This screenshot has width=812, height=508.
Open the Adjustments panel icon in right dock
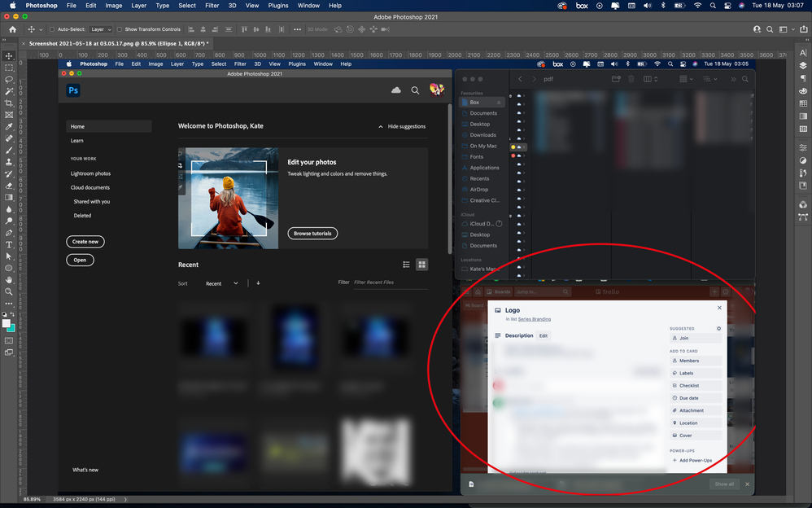click(803, 160)
